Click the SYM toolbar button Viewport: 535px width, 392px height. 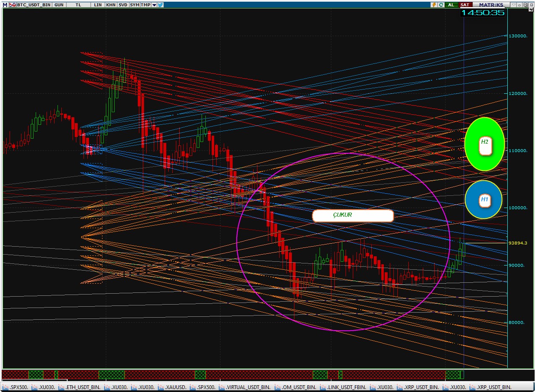coord(134,5)
